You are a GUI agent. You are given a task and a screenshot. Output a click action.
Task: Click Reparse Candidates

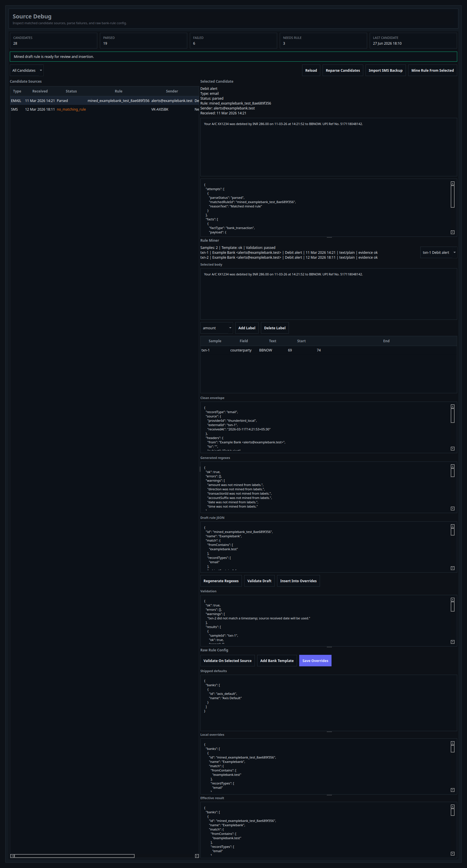tap(342, 70)
